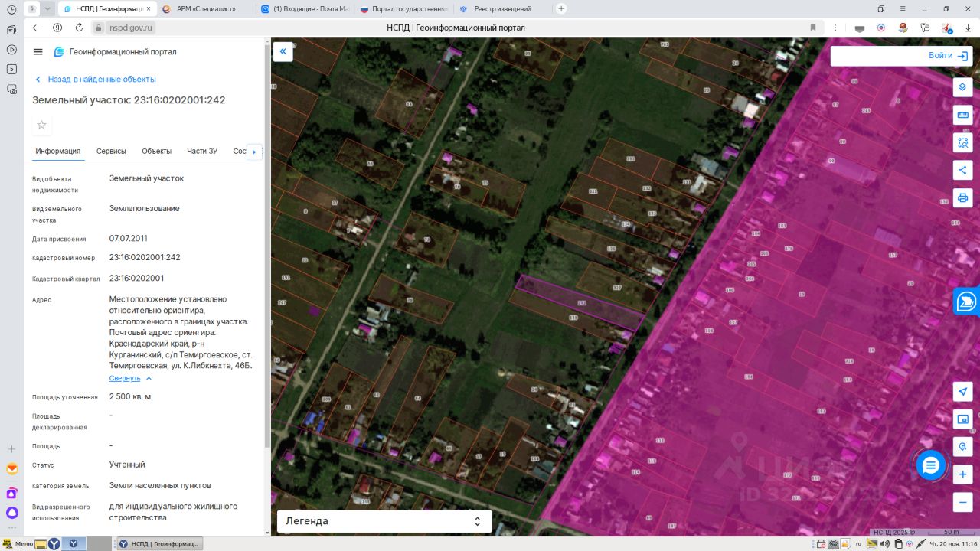980x551 pixels.
Task: Select the ruler measurement tool
Action: pos(962,115)
